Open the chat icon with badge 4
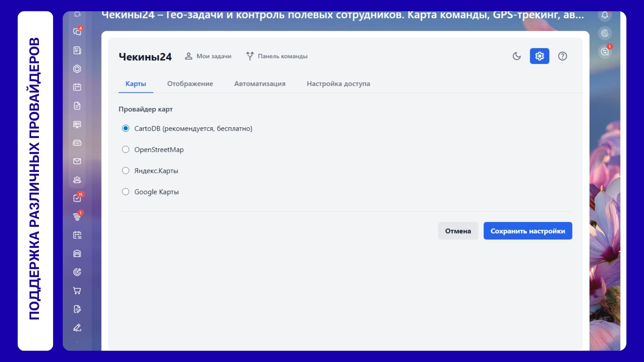This screenshot has height=362, width=644. [77, 32]
